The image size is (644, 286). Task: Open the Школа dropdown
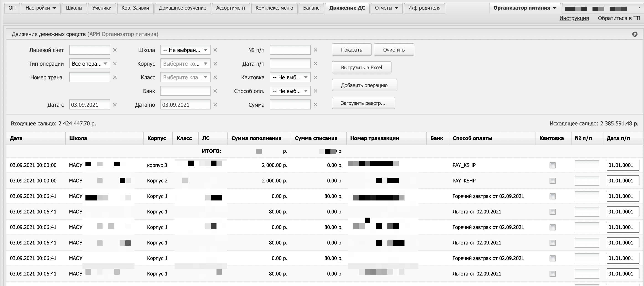[x=185, y=50]
